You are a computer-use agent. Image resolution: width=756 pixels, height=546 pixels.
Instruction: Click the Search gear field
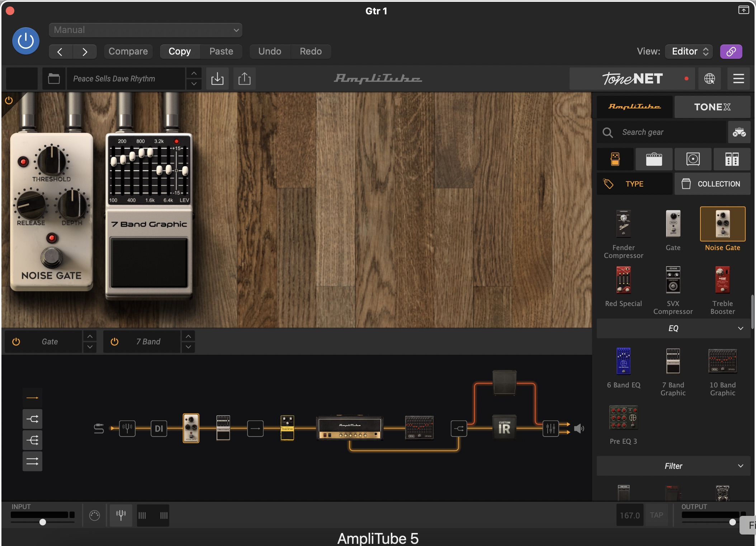coord(661,132)
